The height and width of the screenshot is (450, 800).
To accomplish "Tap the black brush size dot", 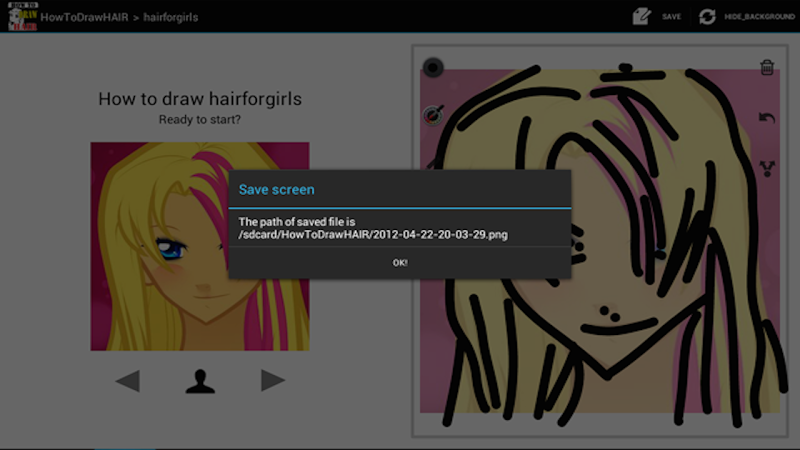I will 433,67.
